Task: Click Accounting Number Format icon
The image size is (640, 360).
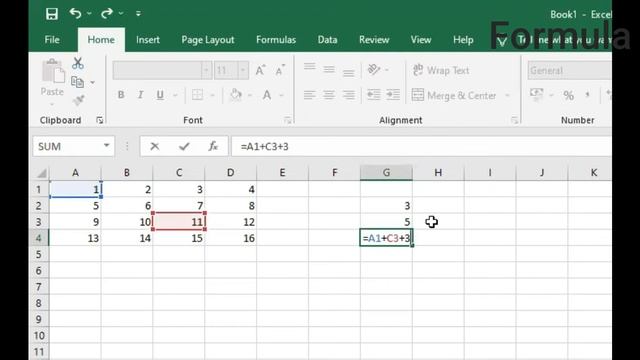Action: point(537,94)
